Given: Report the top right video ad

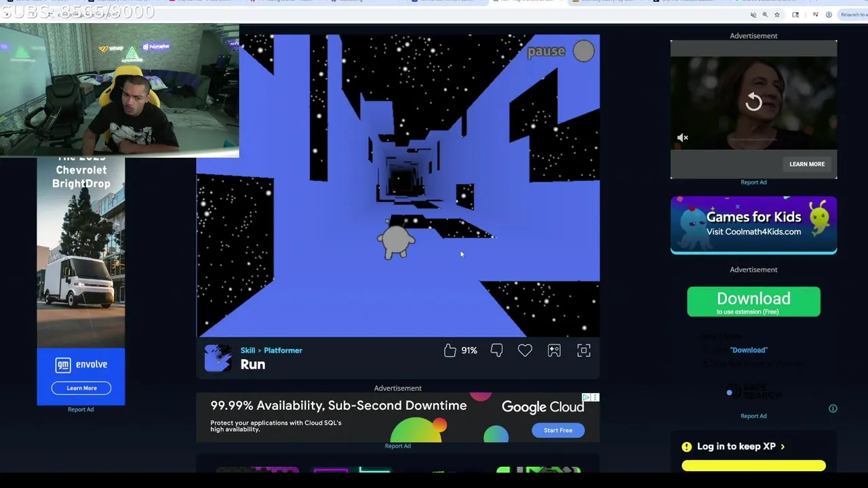Looking at the screenshot, I should 753,182.
